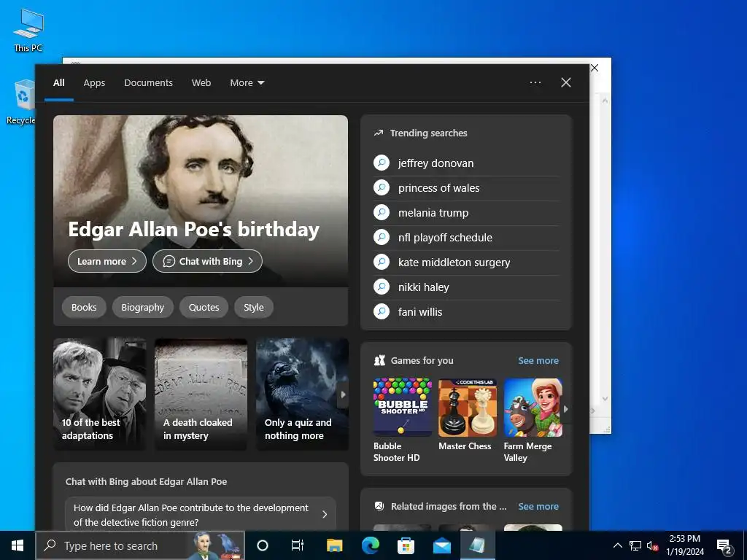Expand the More dropdown

tap(247, 83)
